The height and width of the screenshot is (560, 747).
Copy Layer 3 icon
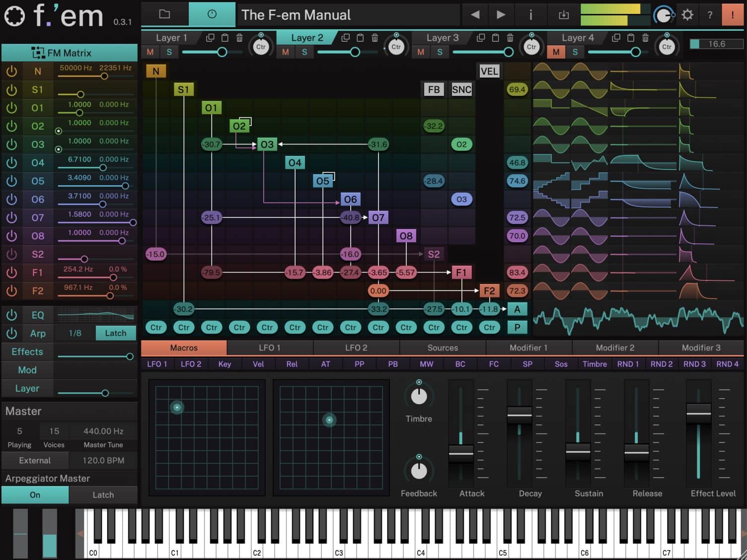[x=481, y=38]
